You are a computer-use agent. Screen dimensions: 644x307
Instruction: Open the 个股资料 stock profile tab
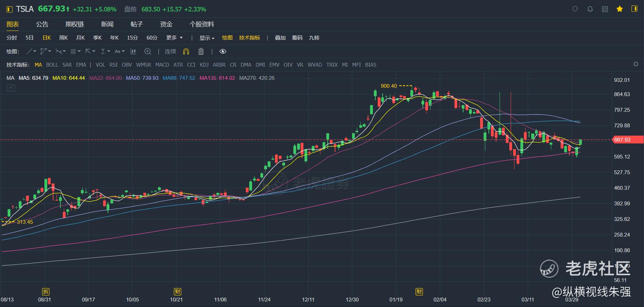click(202, 24)
